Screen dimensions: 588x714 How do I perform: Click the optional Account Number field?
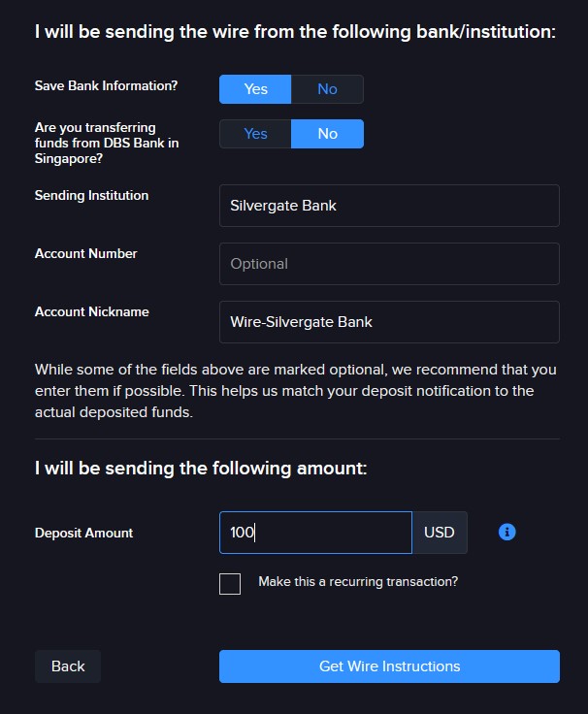pos(389,264)
